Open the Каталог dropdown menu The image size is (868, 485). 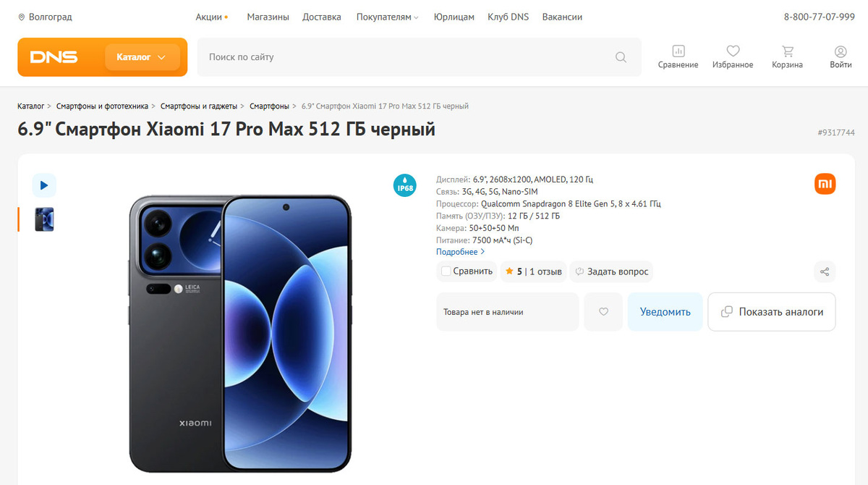click(142, 57)
